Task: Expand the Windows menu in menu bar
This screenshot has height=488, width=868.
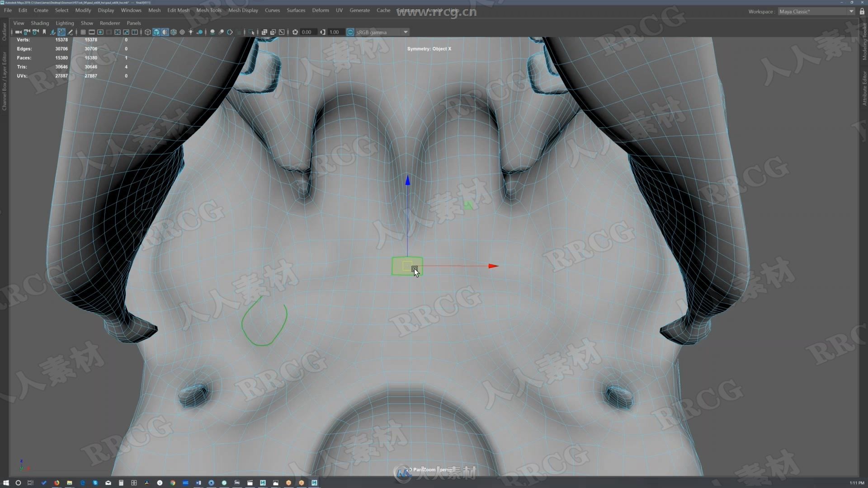Action: [131, 10]
